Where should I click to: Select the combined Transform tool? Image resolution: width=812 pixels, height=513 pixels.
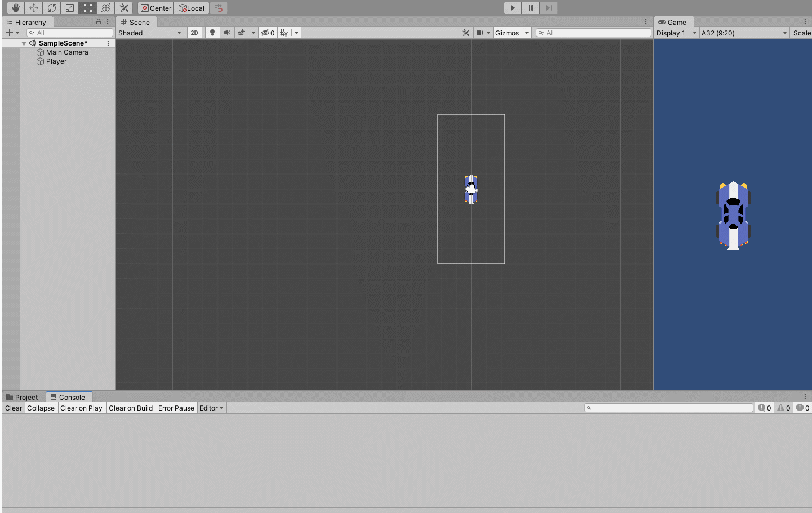point(106,8)
